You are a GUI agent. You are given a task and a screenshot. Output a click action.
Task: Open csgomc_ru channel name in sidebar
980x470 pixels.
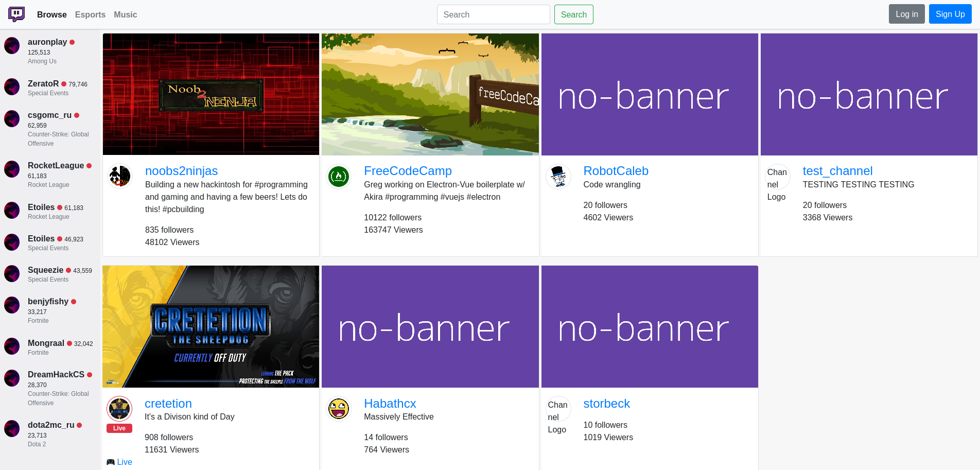click(49, 115)
